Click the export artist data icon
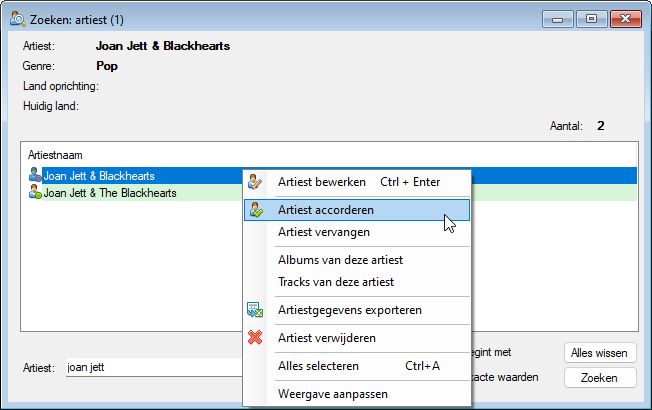 255,310
